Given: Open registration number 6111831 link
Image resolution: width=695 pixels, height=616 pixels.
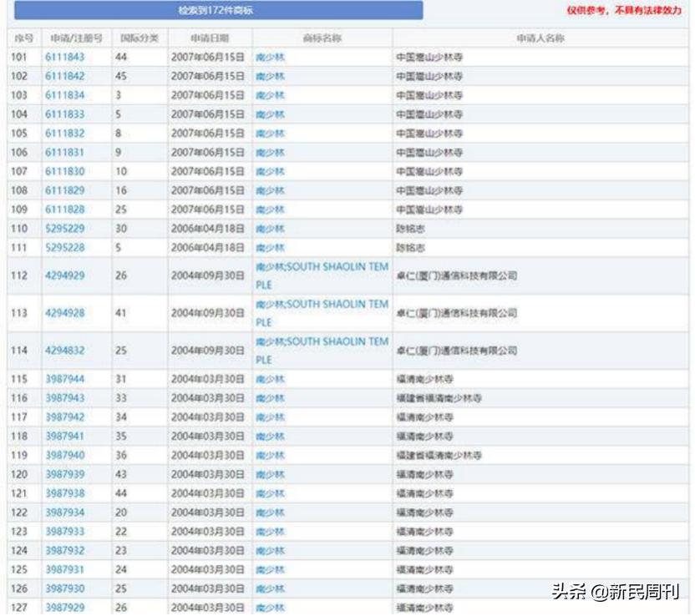Looking at the screenshot, I should point(64,153).
